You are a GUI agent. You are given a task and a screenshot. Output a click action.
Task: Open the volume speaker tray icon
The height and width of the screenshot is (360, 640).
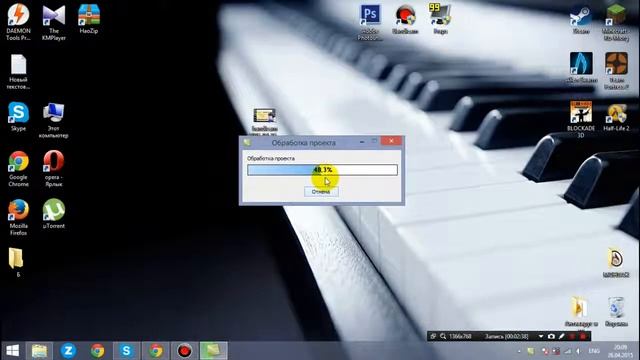(578, 351)
